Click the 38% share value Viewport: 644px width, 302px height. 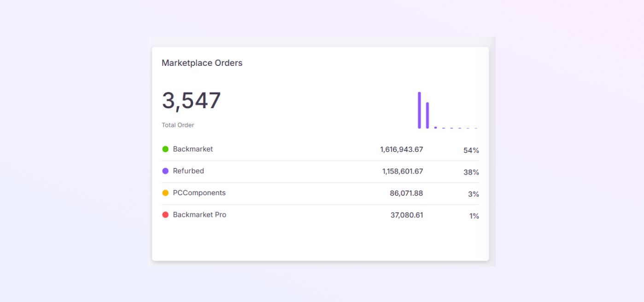471,172
